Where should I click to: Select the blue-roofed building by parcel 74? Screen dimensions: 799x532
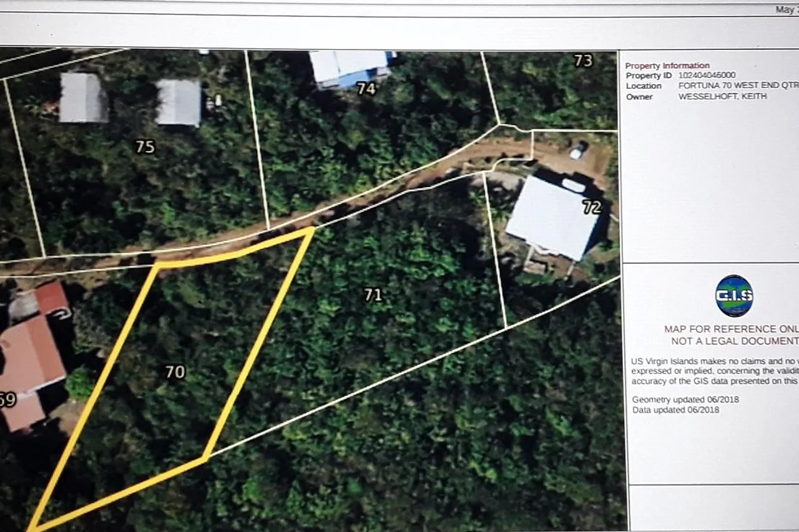click(x=350, y=67)
